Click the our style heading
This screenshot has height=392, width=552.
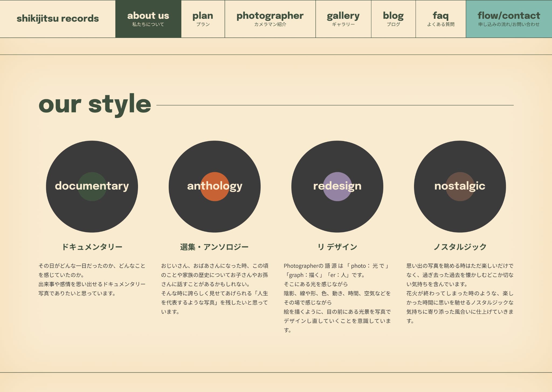95,104
